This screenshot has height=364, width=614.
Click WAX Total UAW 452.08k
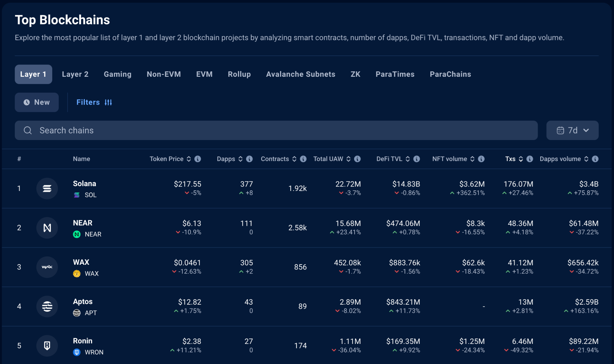coord(347,263)
